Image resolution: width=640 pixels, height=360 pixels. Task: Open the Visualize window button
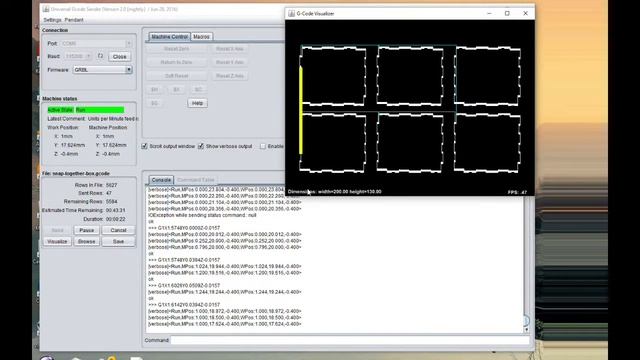[57, 242]
